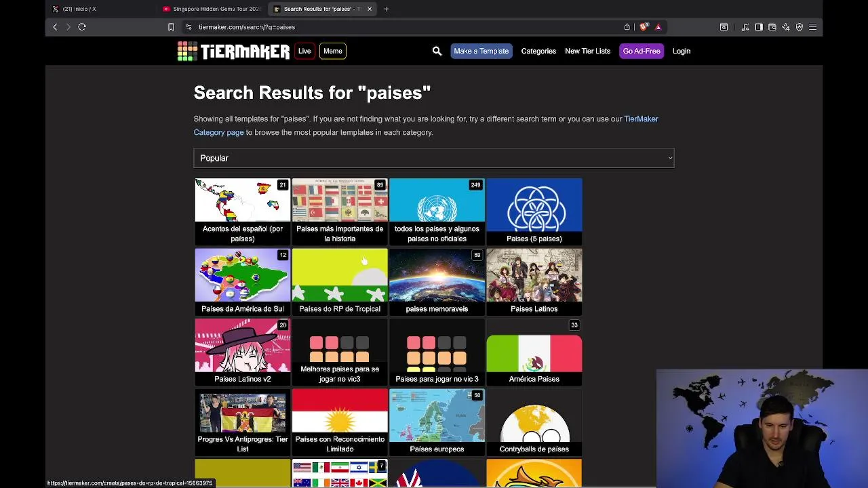Open Brave Shields lion icon

click(x=644, y=27)
